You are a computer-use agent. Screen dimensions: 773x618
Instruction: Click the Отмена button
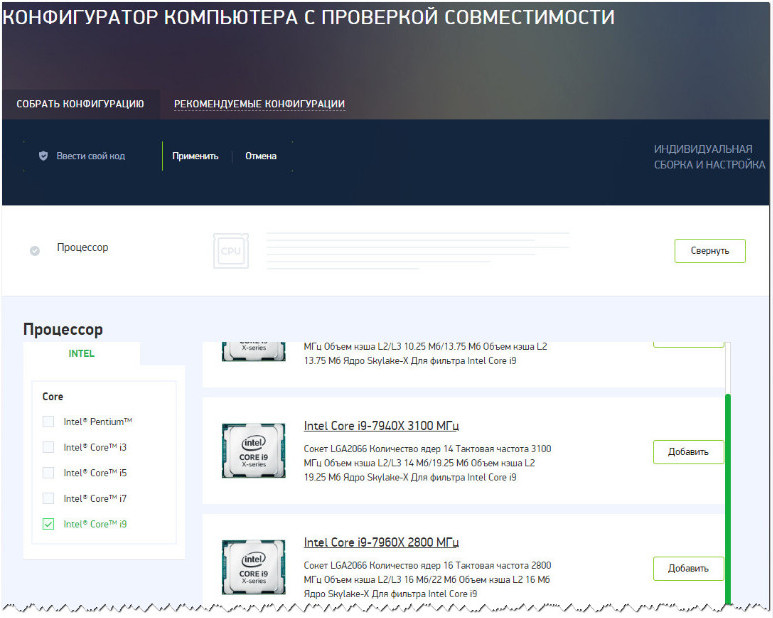pos(261,156)
